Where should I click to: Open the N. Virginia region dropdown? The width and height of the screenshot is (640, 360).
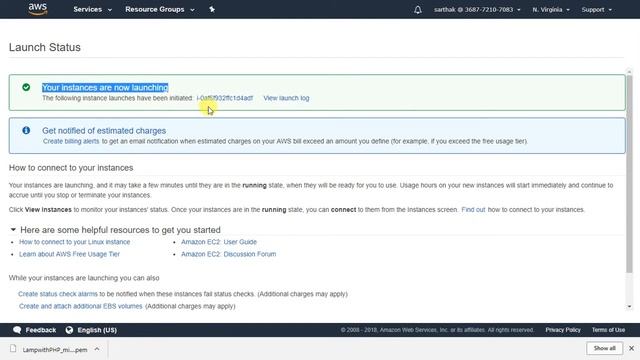[x=551, y=9]
